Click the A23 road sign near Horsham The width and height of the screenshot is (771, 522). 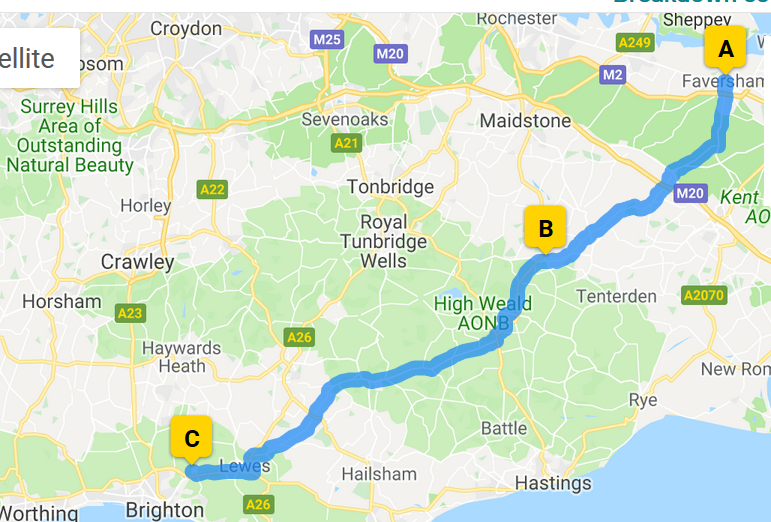coord(130,313)
